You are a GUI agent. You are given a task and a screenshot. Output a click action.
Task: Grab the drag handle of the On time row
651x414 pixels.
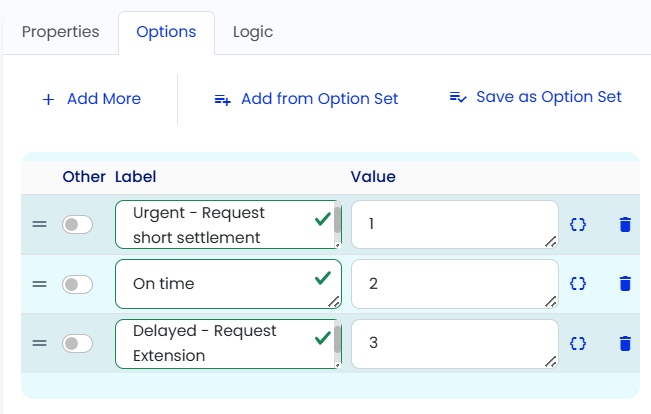[39, 284]
